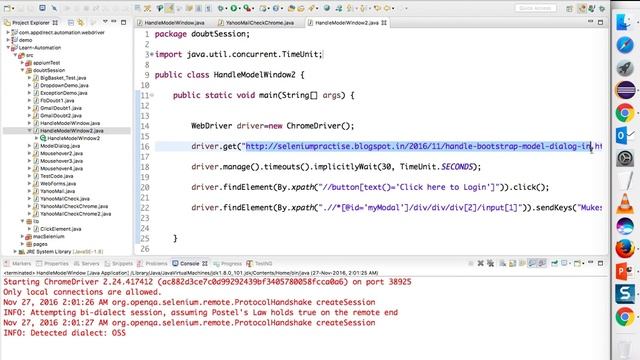
Task: Open Safari from the Dock
Action: point(624,45)
